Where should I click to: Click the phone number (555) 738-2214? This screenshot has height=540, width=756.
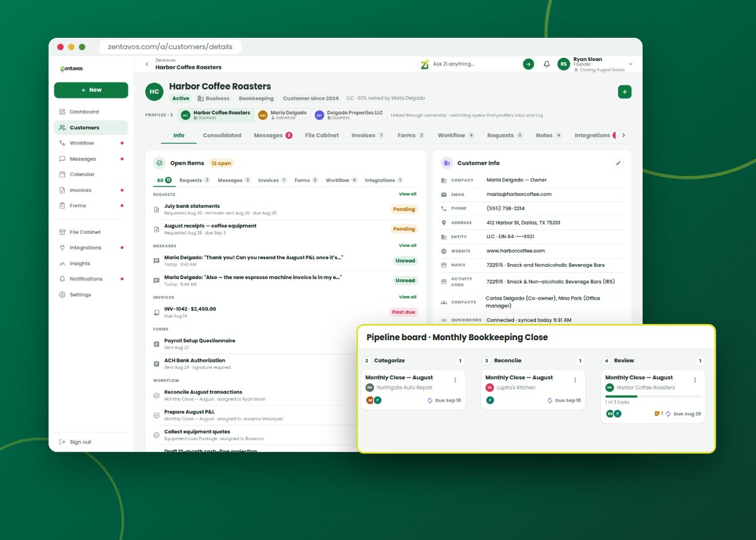coord(505,209)
